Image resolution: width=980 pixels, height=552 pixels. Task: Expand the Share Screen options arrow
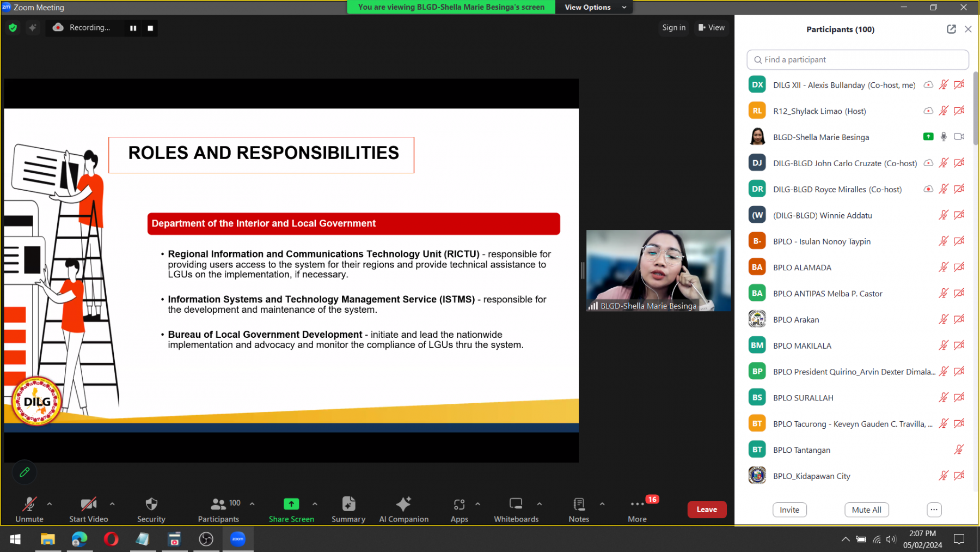[x=315, y=504]
